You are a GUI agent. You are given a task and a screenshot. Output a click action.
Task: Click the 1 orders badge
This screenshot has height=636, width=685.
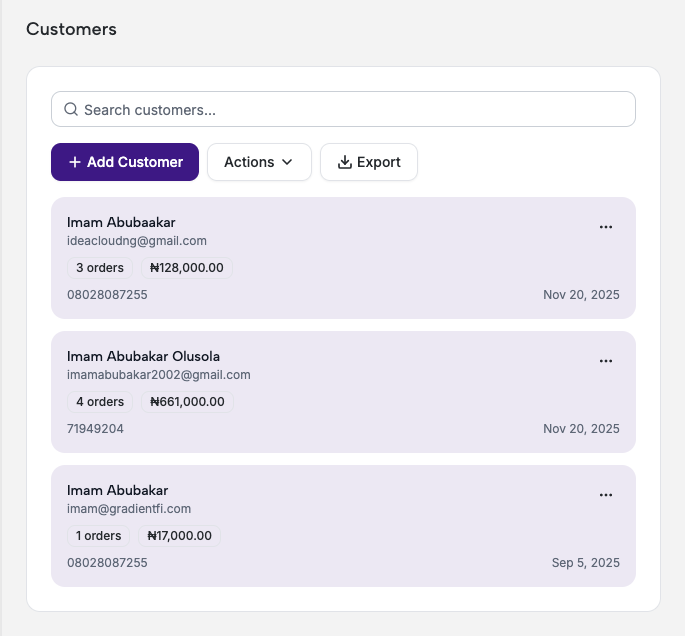[x=98, y=536]
